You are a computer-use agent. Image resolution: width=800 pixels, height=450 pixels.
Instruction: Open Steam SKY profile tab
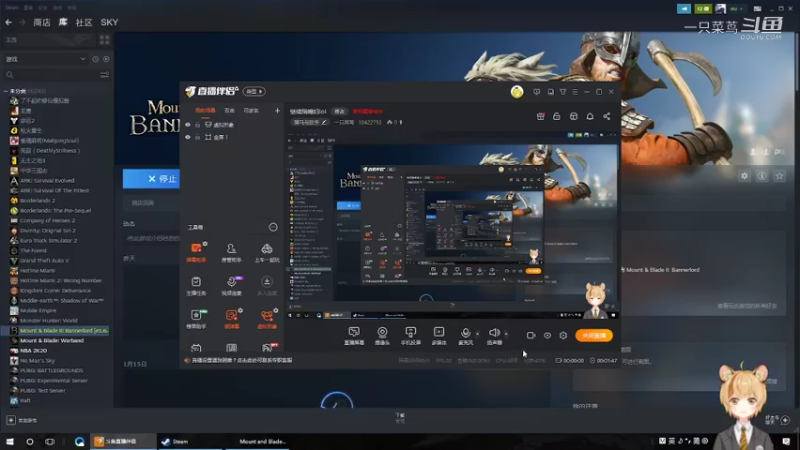pyautogui.click(x=109, y=22)
